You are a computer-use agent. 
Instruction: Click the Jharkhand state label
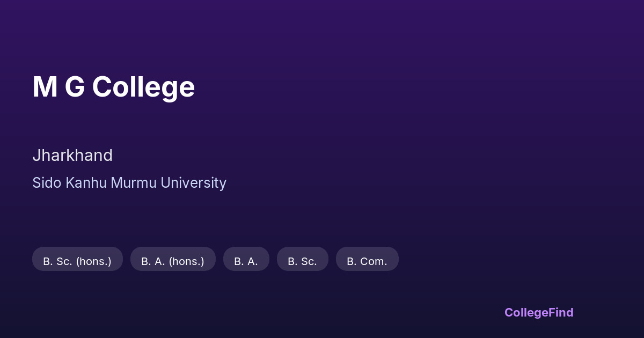tap(72, 156)
